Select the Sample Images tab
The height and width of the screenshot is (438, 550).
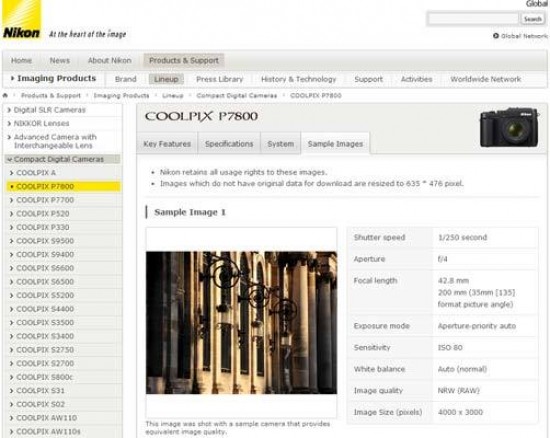point(335,144)
